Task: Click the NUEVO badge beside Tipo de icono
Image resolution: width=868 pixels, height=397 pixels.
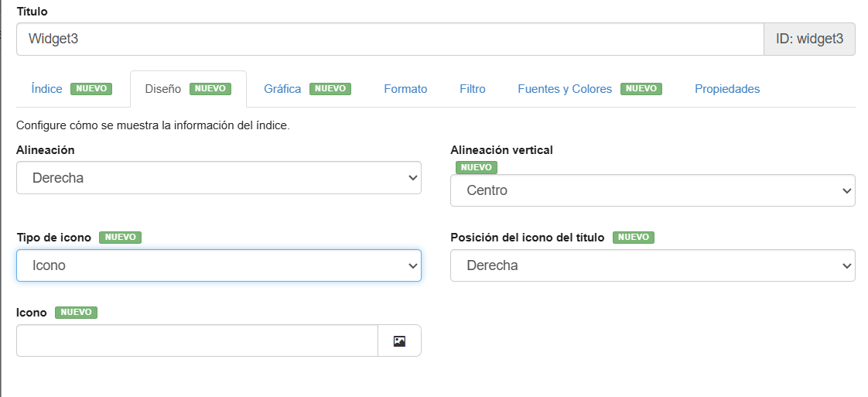Action: click(x=121, y=238)
